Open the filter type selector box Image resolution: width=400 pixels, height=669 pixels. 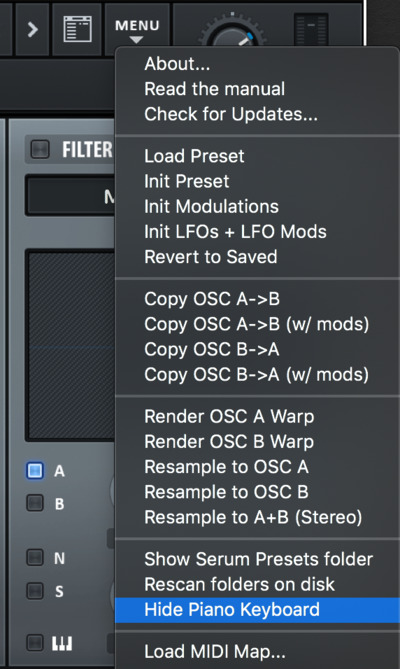(x=70, y=196)
